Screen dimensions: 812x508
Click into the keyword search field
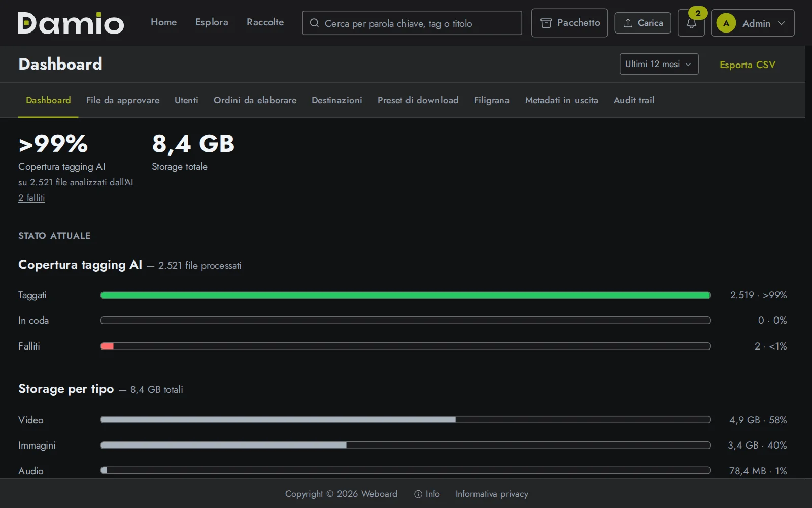click(x=412, y=23)
